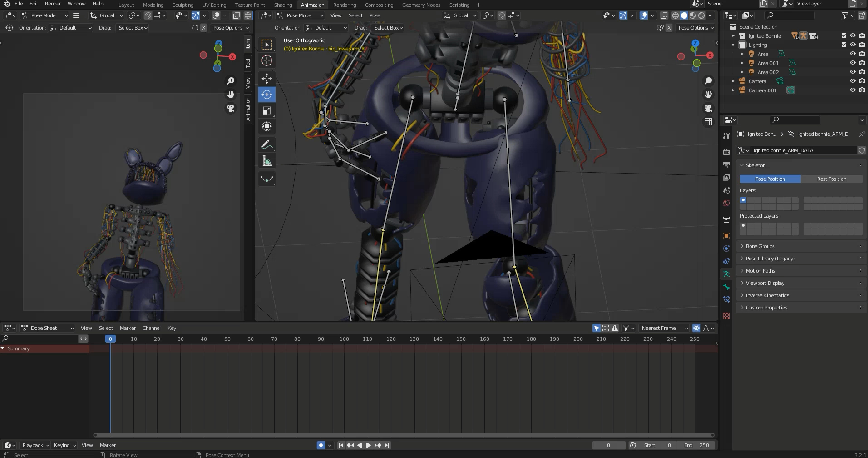Switch to the Layout workspace tab
Image resolution: width=868 pixels, height=458 pixels.
(x=126, y=5)
